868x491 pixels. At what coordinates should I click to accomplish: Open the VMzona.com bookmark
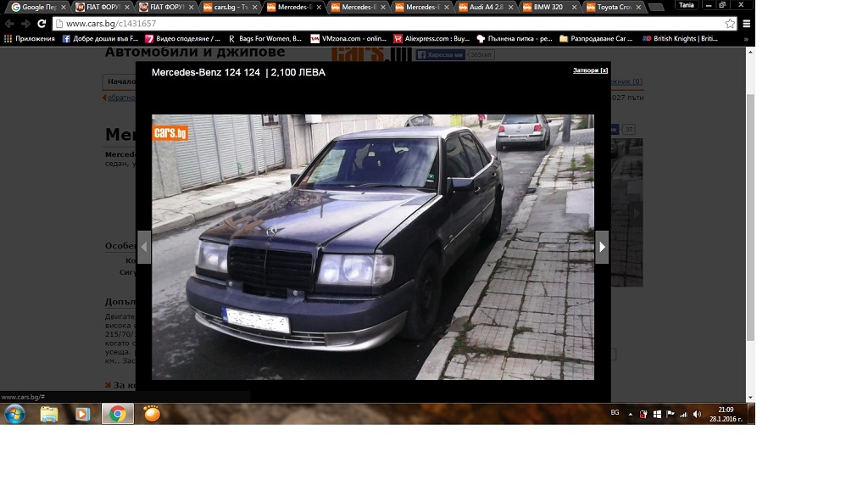click(x=348, y=39)
